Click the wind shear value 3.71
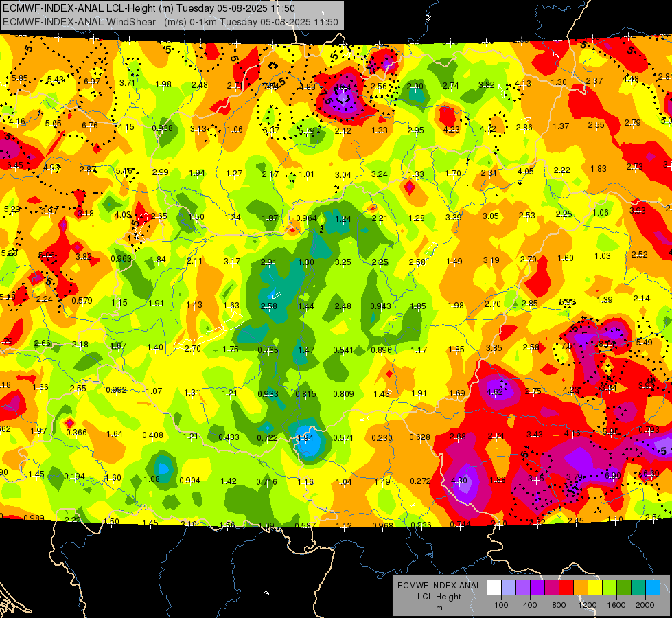672x618 pixels. (127, 83)
